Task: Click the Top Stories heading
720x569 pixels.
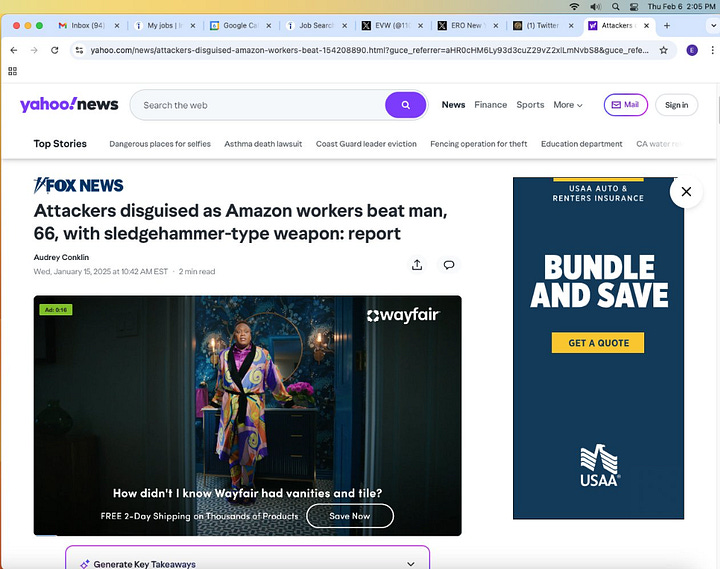Action: (x=60, y=144)
